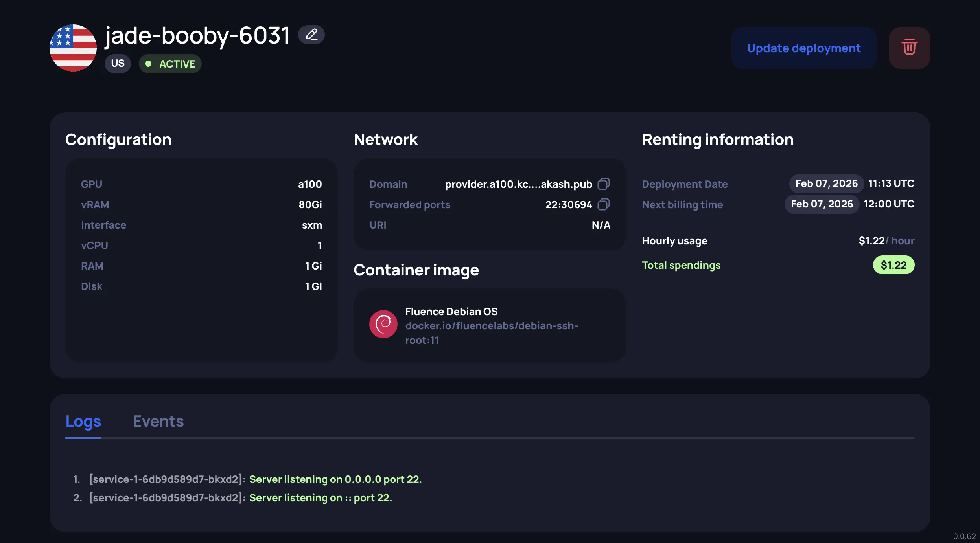
Task: Expand the Network section
Action: 385,139
